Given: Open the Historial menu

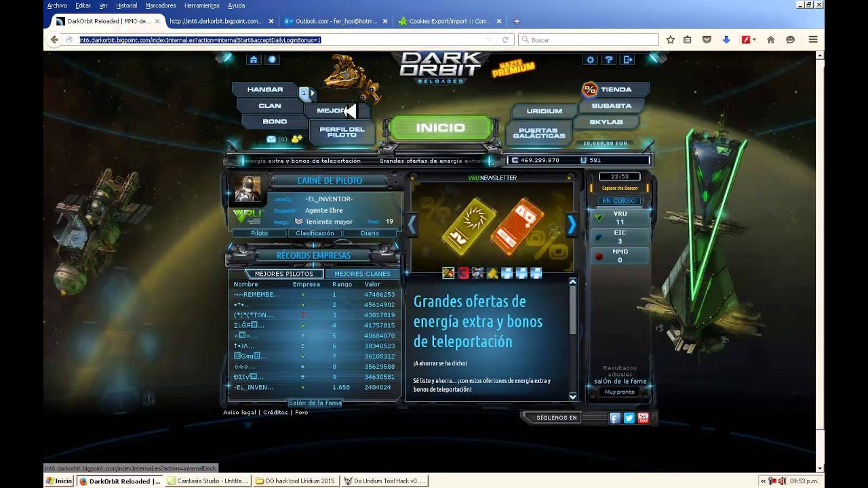Looking at the screenshot, I should point(126,5).
